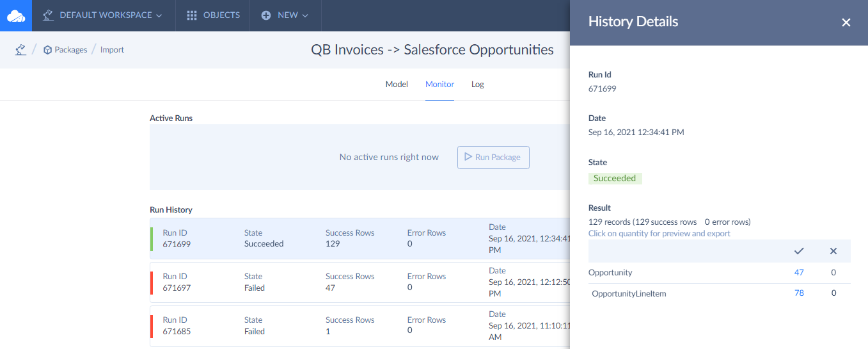Click the error X column header icon

coord(833,251)
